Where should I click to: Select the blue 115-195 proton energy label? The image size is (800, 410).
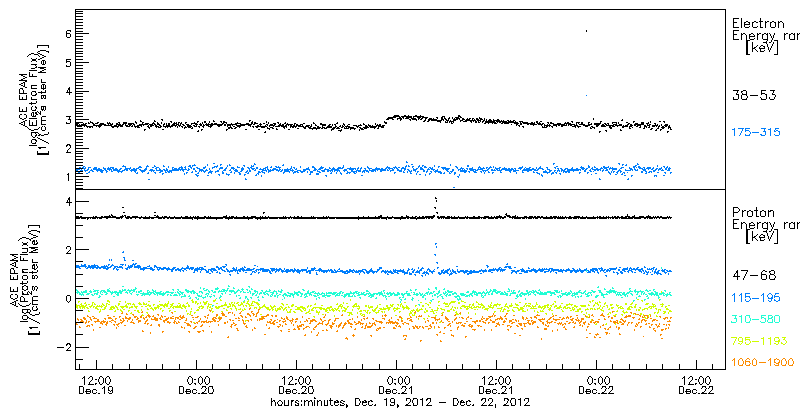[756, 298]
